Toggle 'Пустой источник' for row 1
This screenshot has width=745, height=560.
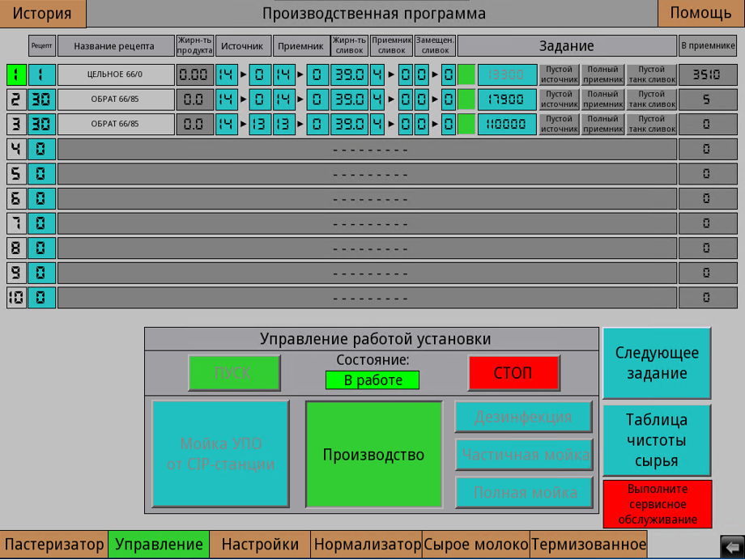pos(560,75)
